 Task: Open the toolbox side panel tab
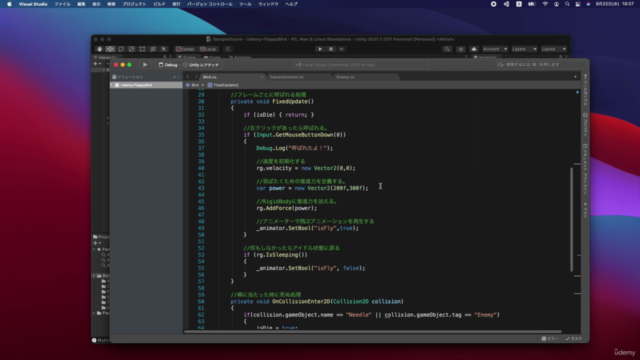coord(585,91)
